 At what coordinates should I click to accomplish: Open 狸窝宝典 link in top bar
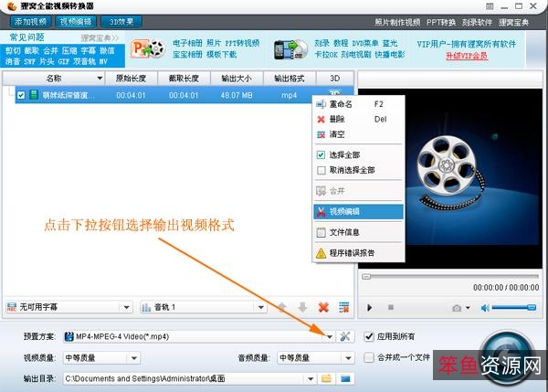point(513,22)
